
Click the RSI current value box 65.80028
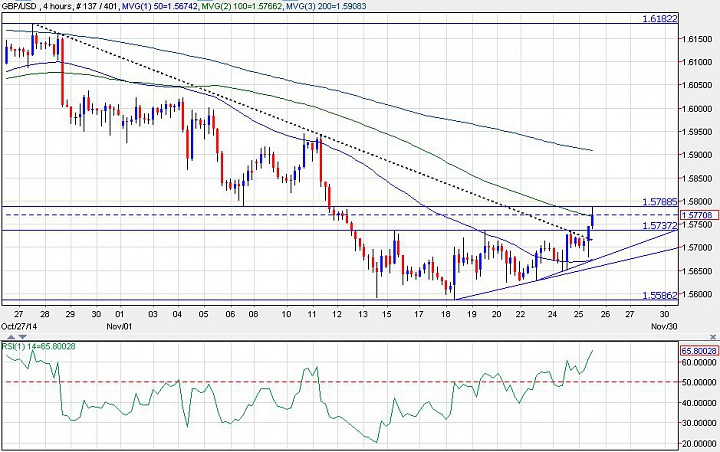[698, 351]
